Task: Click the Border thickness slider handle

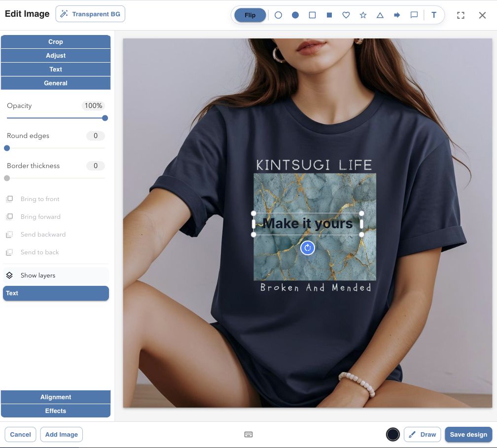Action: [7, 178]
